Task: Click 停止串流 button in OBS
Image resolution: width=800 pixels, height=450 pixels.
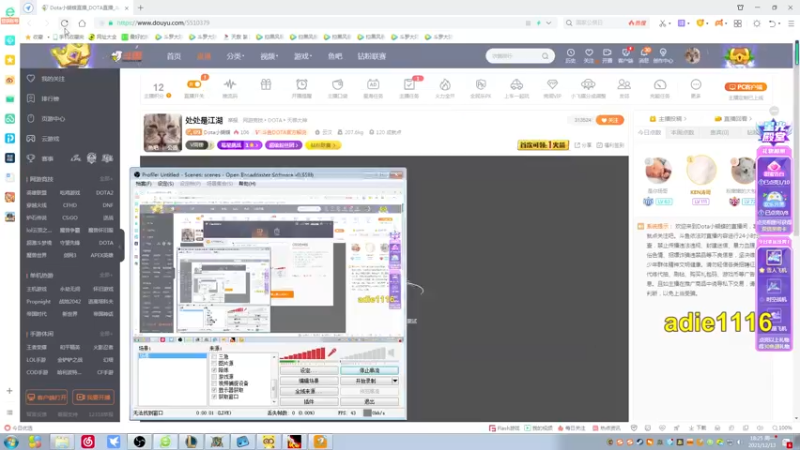Action: 369,370
